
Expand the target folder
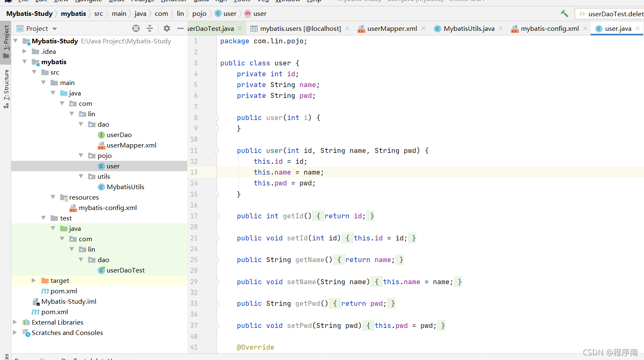click(34, 280)
